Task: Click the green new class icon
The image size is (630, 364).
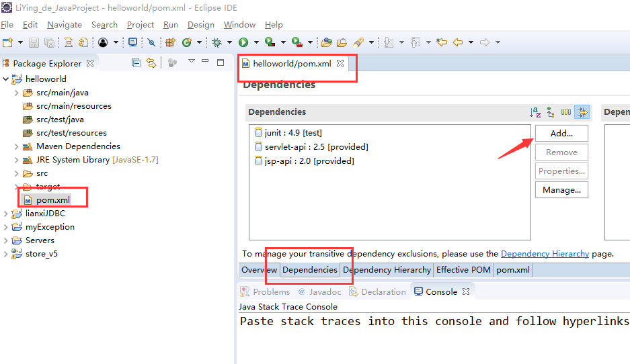Action: click(186, 42)
